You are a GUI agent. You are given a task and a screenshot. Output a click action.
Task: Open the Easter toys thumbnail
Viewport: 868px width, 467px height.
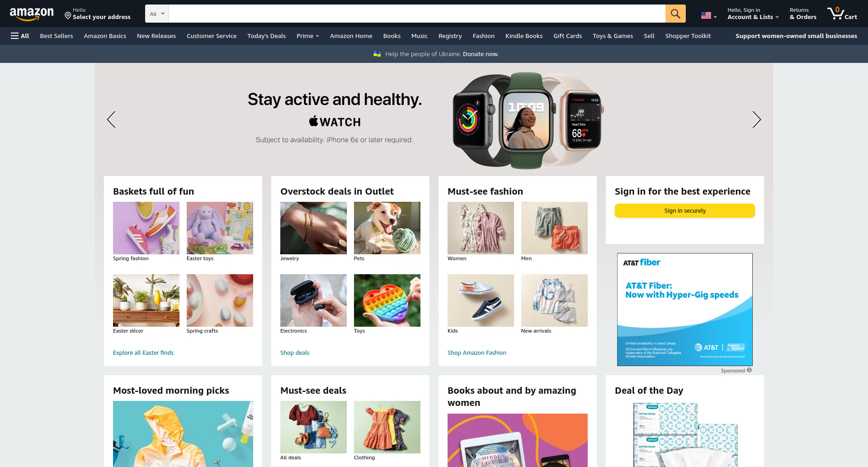220,228
